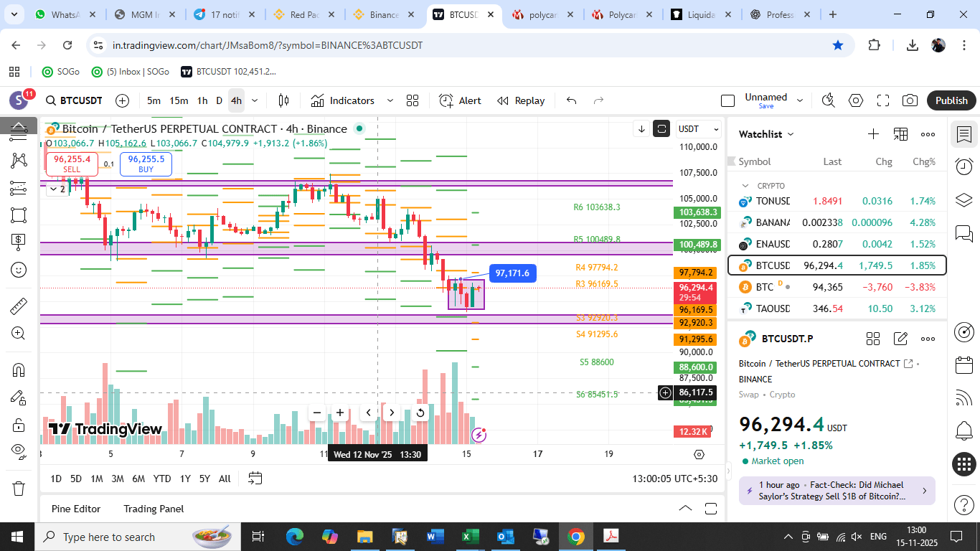
Task: Toggle lock all drawing tools
Action: tap(19, 425)
